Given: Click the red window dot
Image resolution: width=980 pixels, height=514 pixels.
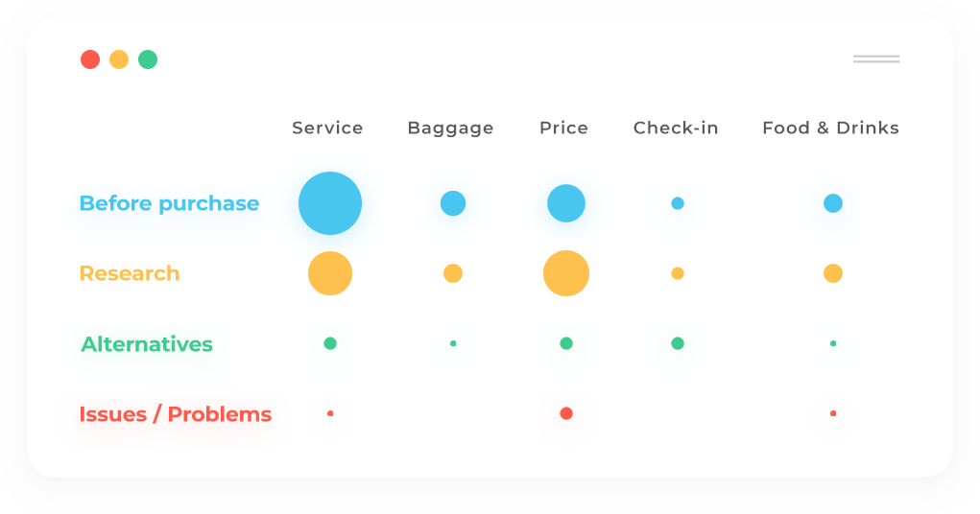Looking at the screenshot, I should tap(90, 59).
